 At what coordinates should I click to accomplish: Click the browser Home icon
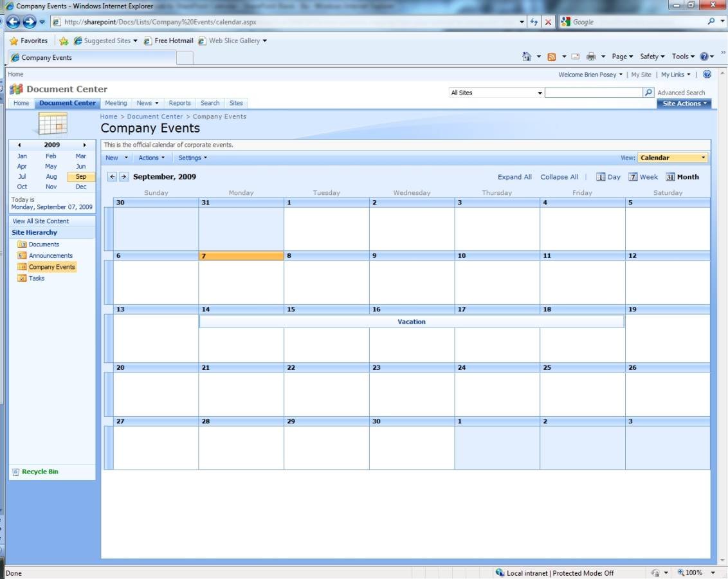(527, 57)
